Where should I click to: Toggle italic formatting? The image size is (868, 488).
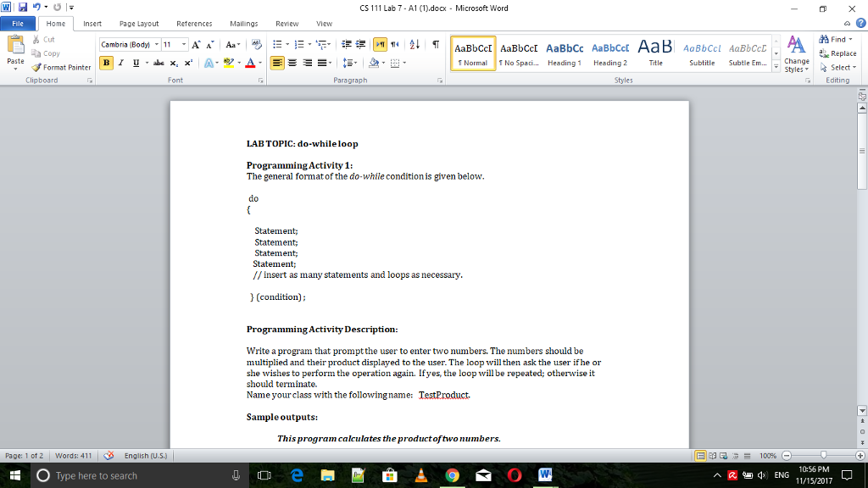point(120,63)
